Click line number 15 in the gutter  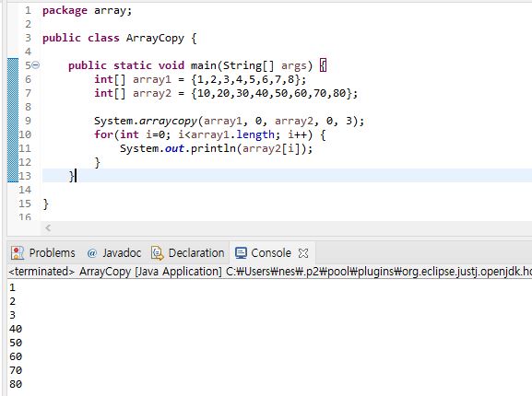tap(25, 204)
